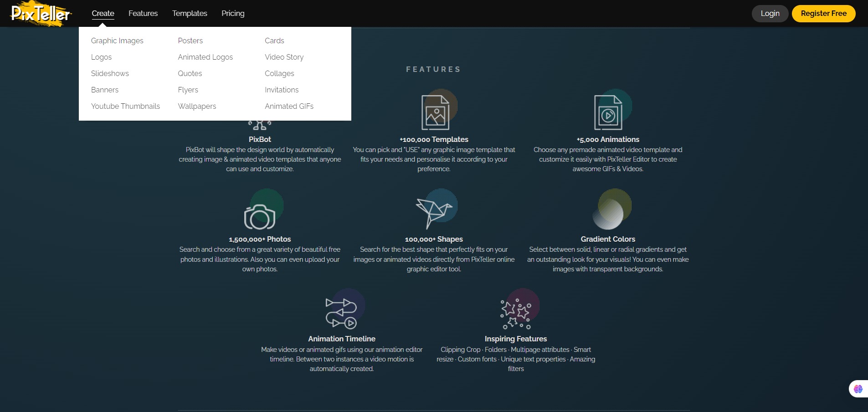Image resolution: width=868 pixels, height=412 pixels.
Task: Click the Login button
Action: 770,13
